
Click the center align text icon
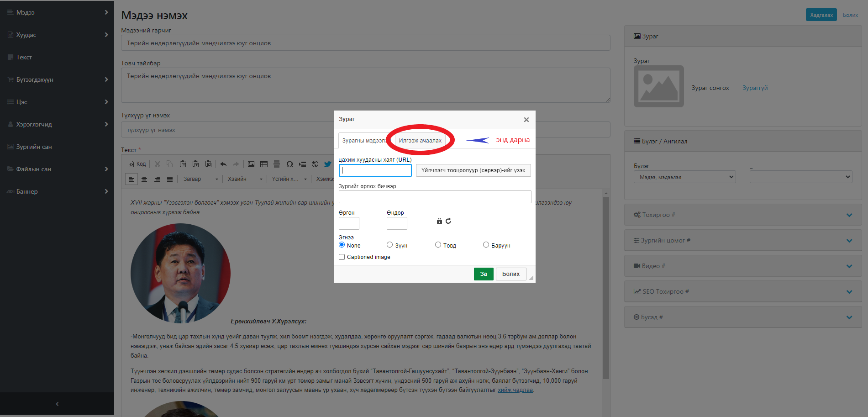pos(144,179)
